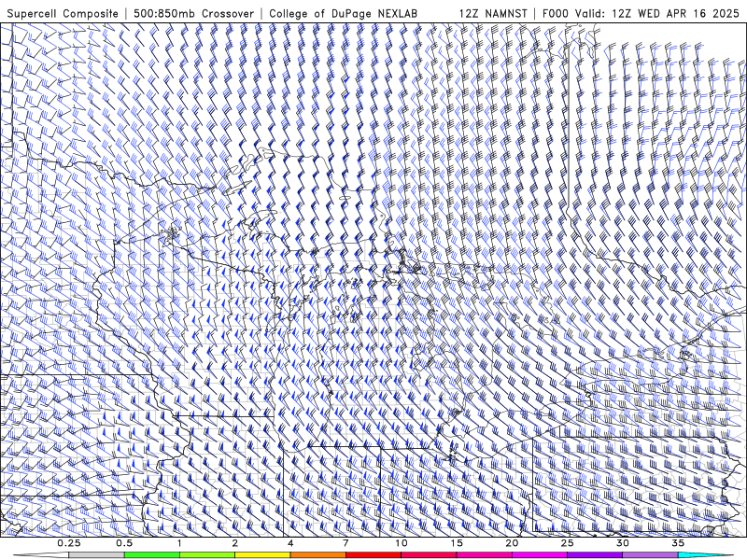Click the magenta colorbar segment between 20 and 25
Screen dimensions: 747x560
tap(540, 555)
